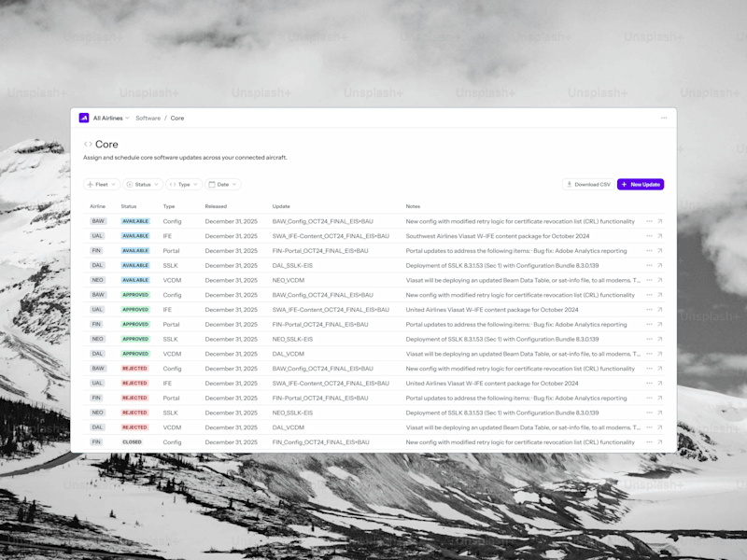Viewport: 747px width, 560px height.
Task: Open the Status filter dropdown
Action: (143, 184)
